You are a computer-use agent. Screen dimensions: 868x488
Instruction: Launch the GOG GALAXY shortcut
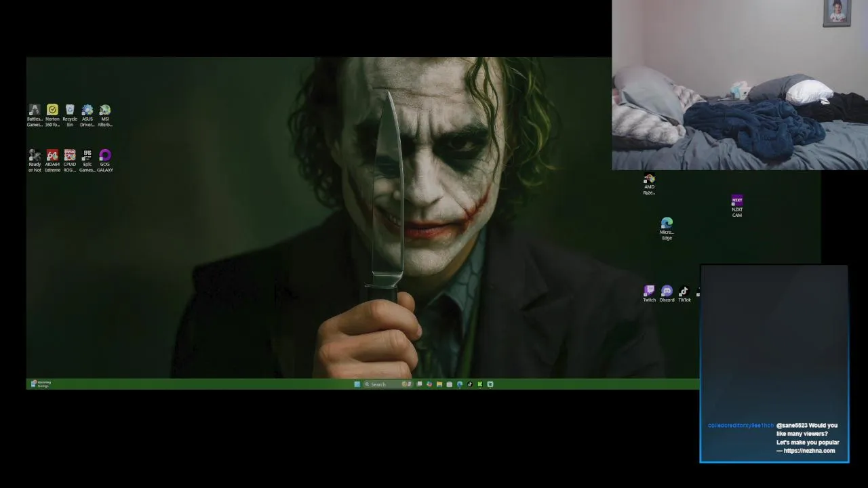(x=105, y=161)
